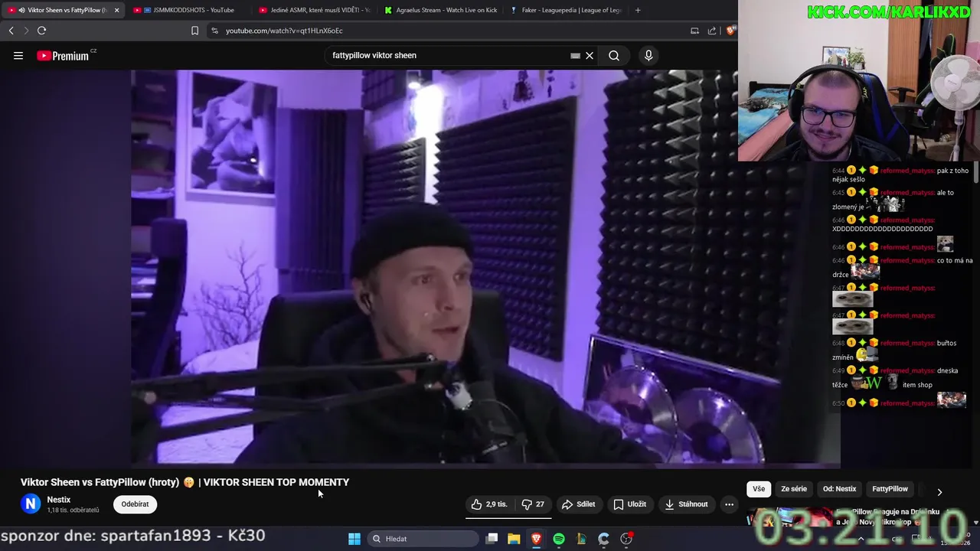Open a new browser tab
Image resolution: width=980 pixels, height=551 pixels.
(x=638, y=10)
